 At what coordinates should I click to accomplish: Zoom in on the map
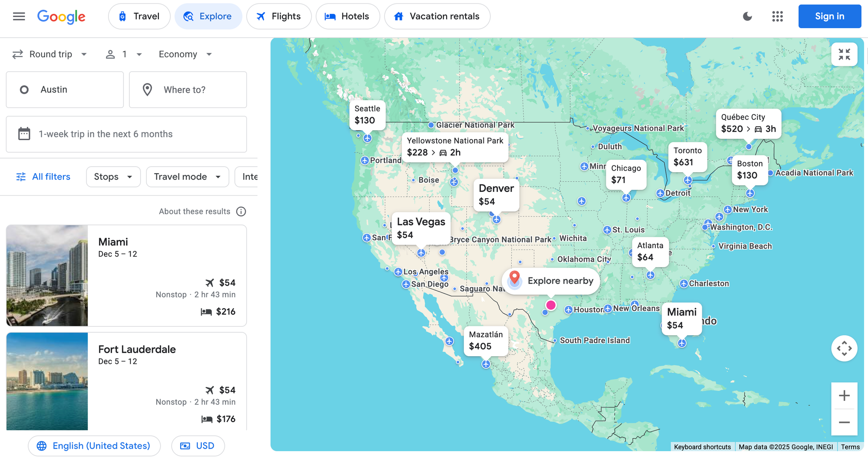[x=844, y=396]
